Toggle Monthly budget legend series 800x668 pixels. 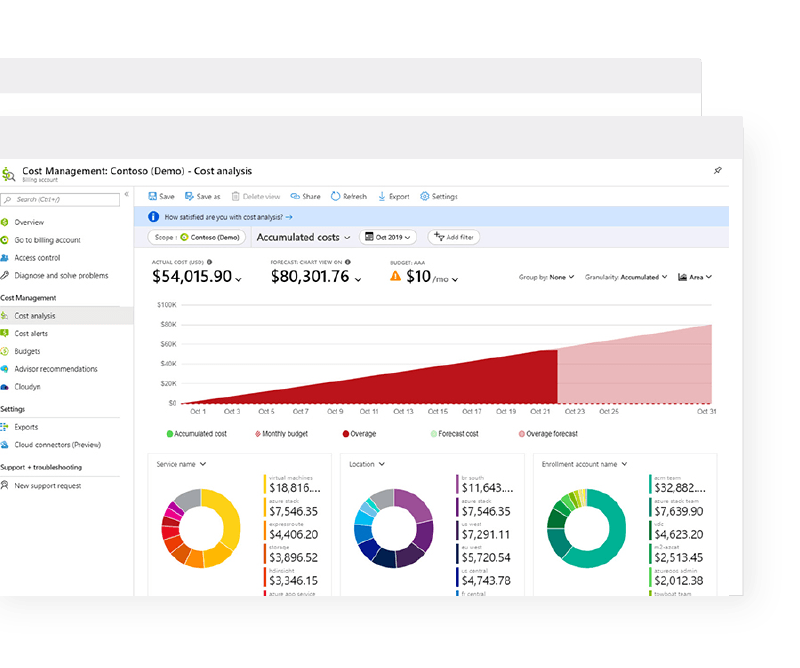click(281, 434)
